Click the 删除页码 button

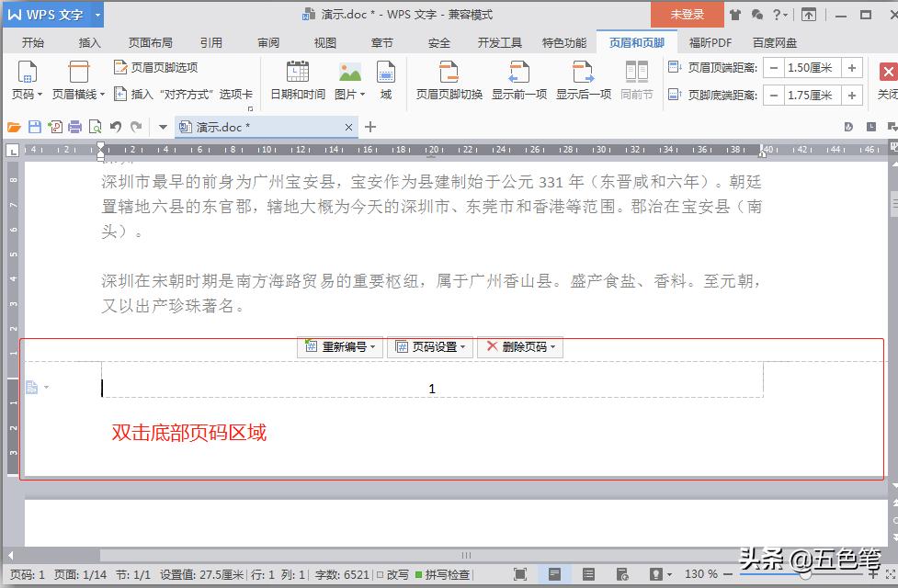(520, 347)
